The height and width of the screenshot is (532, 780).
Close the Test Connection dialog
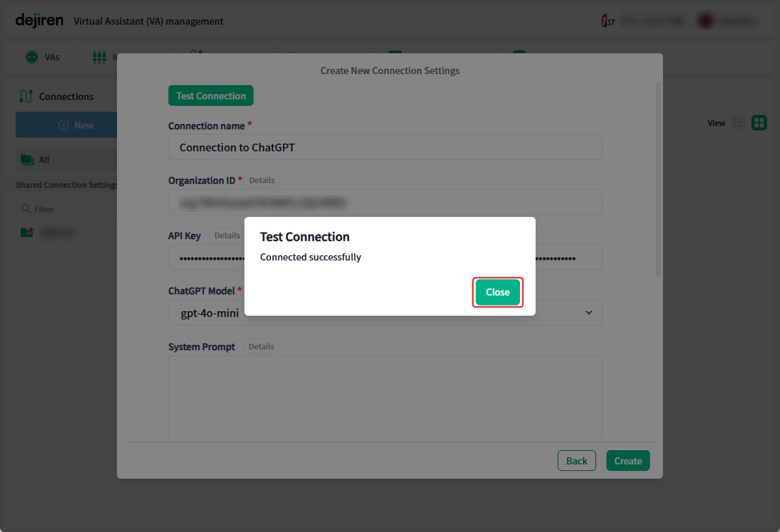(498, 292)
